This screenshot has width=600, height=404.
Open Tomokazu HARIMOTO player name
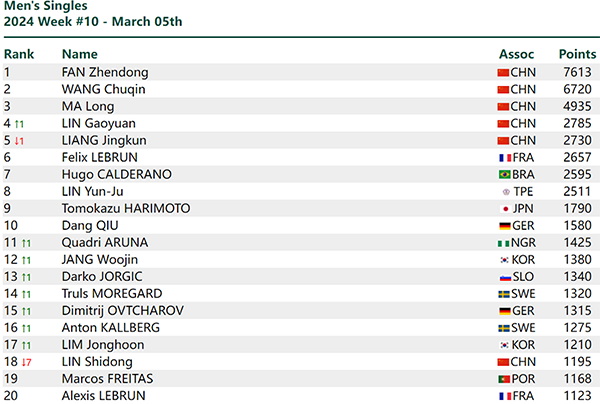coord(126,209)
